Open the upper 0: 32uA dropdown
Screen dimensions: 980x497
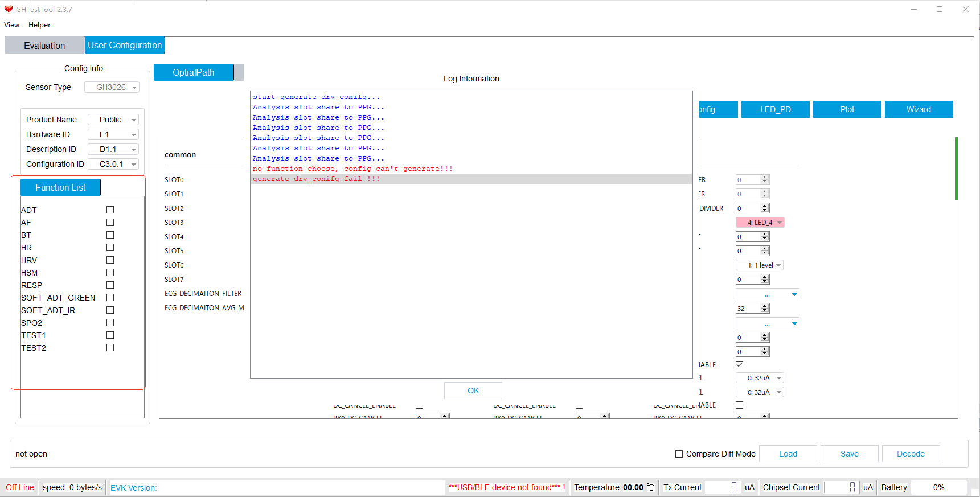pos(760,378)
